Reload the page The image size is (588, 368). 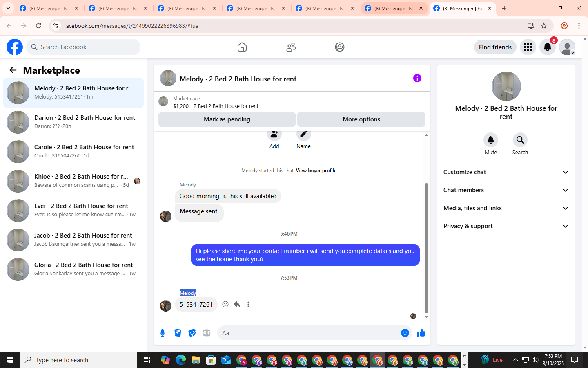pyautogui.click(x=38, y=26)
